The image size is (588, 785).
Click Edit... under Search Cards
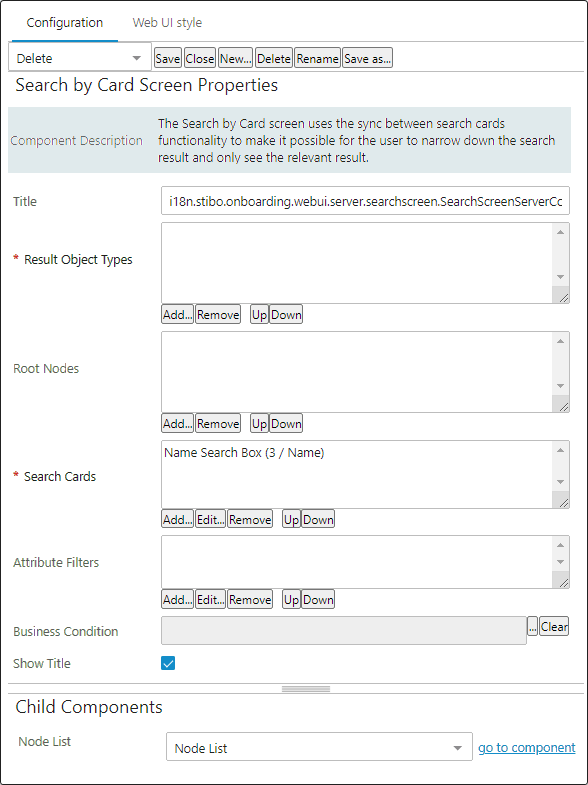click(210, 520)
